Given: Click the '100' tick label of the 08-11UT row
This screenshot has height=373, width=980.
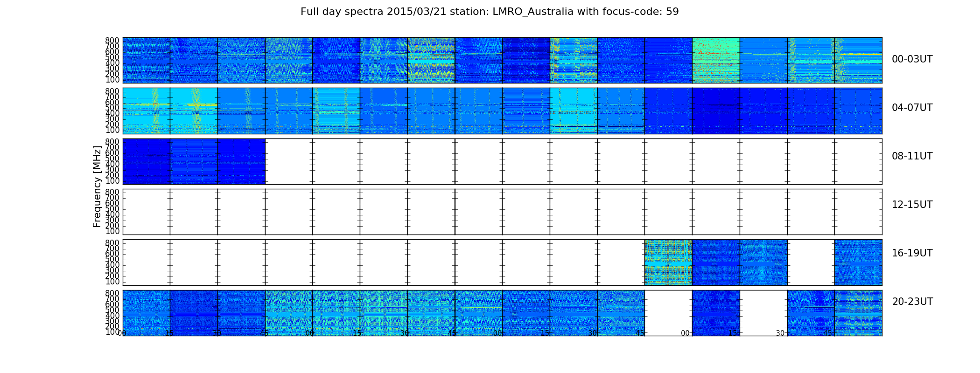Looking at the screenshot, I should coord(112,181).
